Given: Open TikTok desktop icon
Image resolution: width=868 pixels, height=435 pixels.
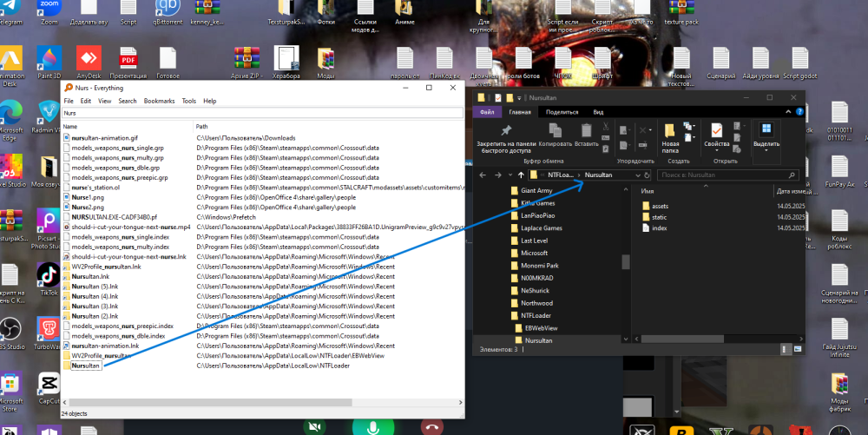Looking at the screenshot, I should click(49, 275).
